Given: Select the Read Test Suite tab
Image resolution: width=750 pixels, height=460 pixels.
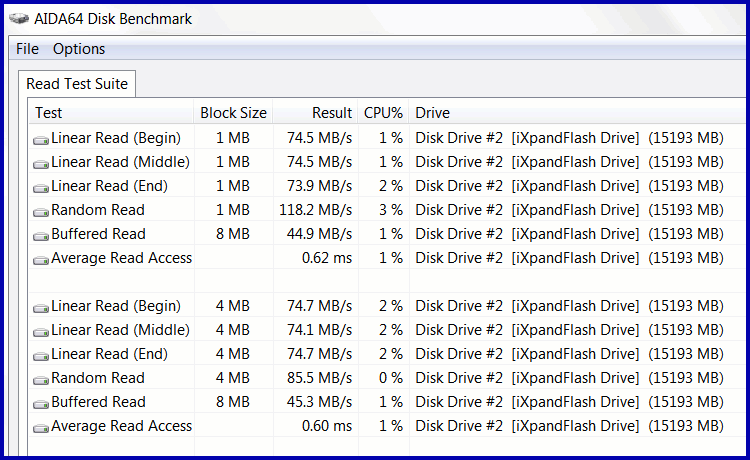Looking at the screenshot, I should [x=77, y=84].
